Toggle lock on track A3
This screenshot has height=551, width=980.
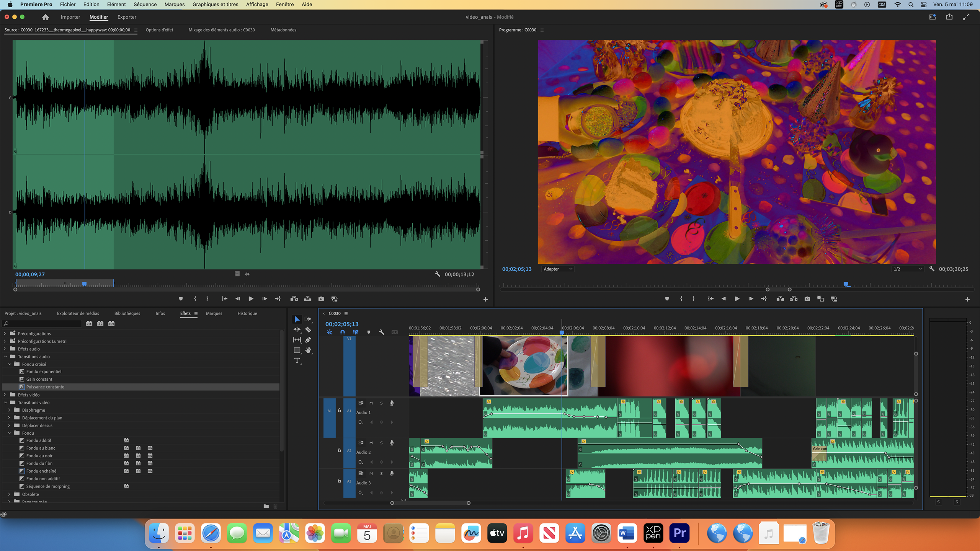[x=339, y=481]
